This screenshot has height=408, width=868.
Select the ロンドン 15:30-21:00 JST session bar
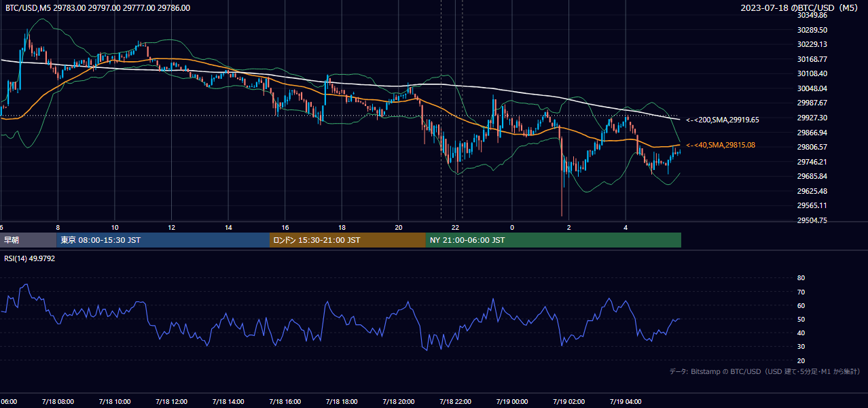click(x=348, y=240)
